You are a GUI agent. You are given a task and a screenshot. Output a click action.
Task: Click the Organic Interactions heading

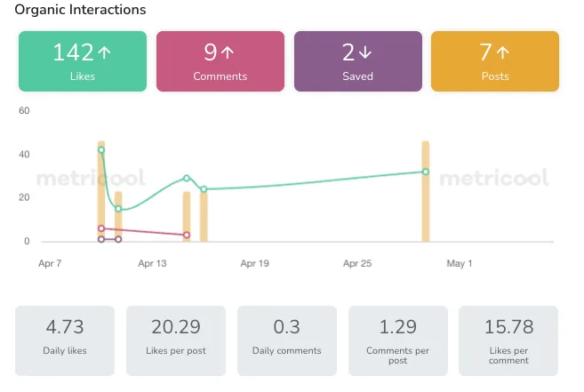(x=80, y=10)
